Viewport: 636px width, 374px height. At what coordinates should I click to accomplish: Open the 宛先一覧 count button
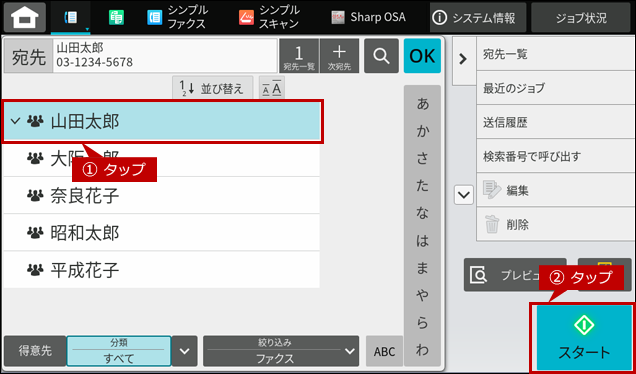(x=299, y=56)
